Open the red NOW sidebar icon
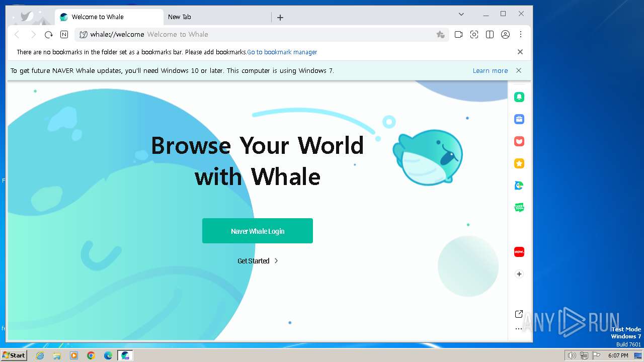This screenshot has width=644, height=362. (x=519, y=251)
